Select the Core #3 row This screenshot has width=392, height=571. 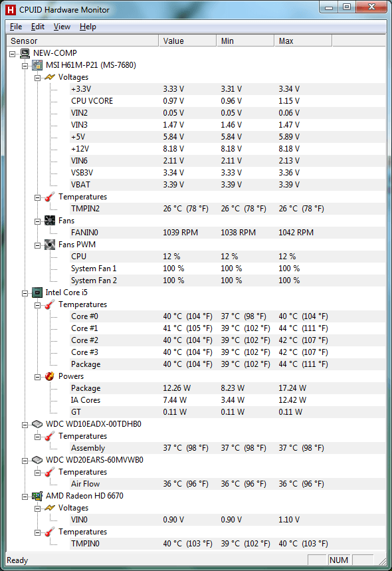point(228,352)
